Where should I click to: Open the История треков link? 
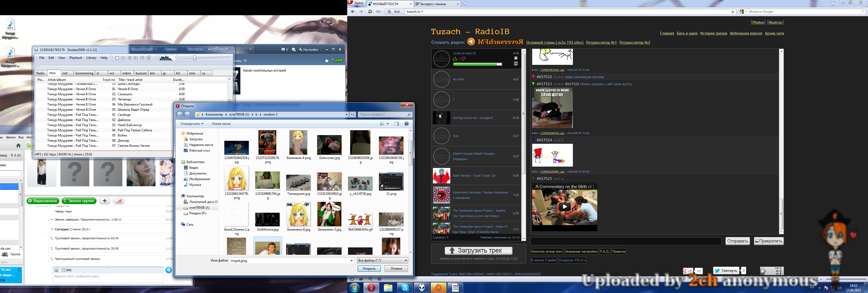click(713, 33)
